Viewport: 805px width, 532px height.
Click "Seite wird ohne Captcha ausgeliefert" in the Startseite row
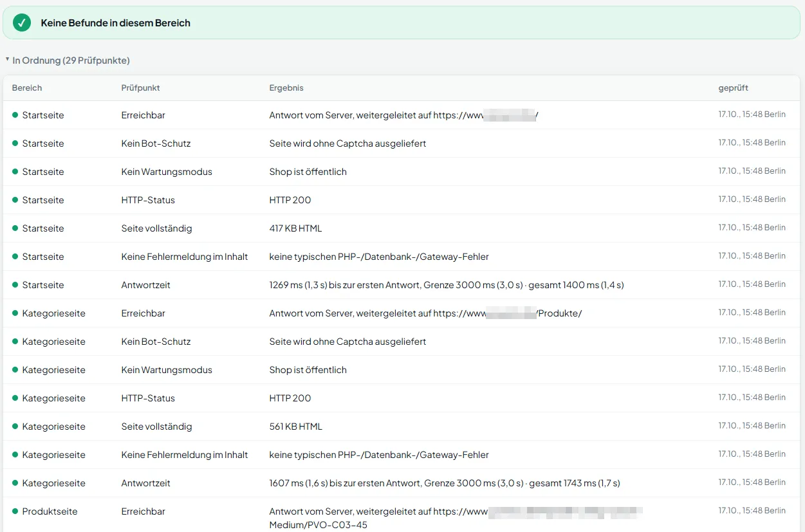click(347, 143)
